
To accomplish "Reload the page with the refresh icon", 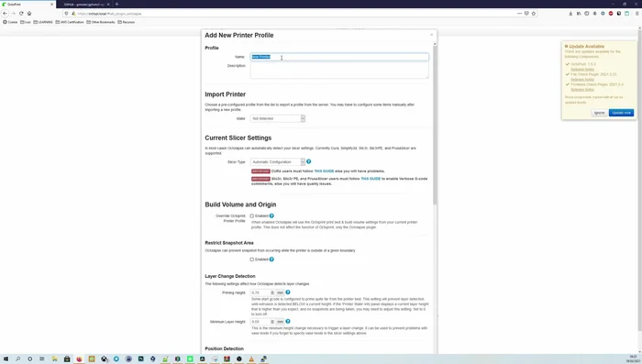I will pyautogui.click(x=21, y=14).
